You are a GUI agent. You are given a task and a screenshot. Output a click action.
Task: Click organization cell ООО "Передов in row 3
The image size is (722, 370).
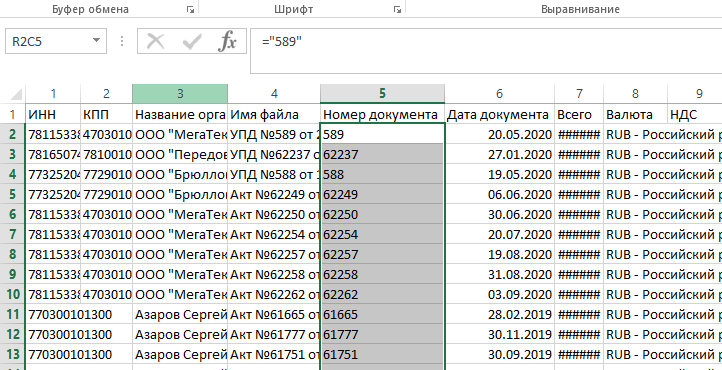180,154
